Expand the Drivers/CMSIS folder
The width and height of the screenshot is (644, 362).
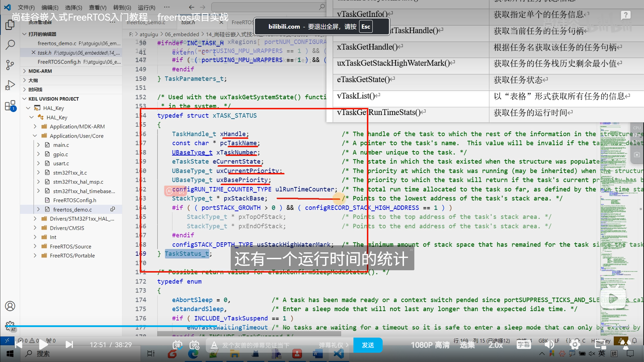[67, 228]
